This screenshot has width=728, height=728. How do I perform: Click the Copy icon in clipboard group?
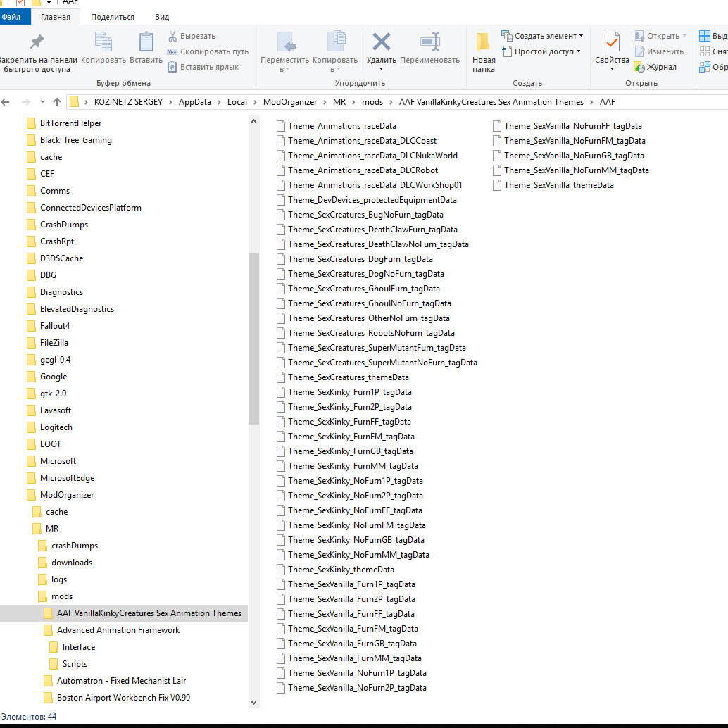point(103,42)
